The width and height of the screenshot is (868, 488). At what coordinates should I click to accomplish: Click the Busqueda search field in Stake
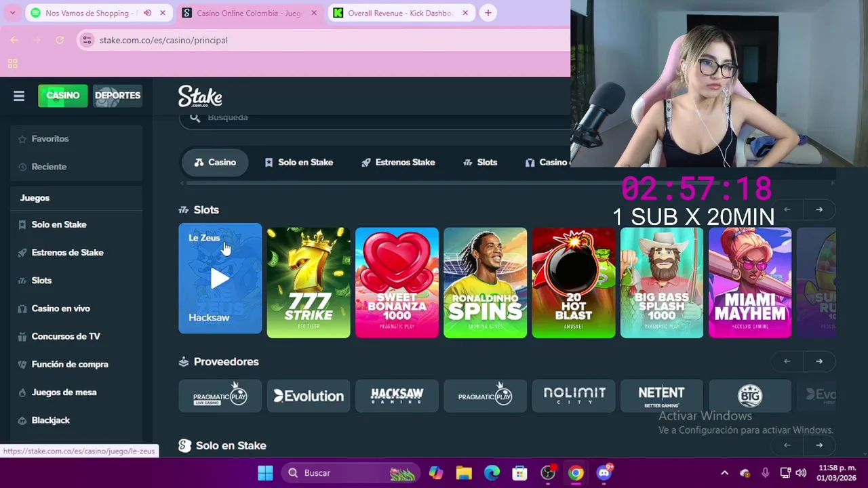pos(375,118)
